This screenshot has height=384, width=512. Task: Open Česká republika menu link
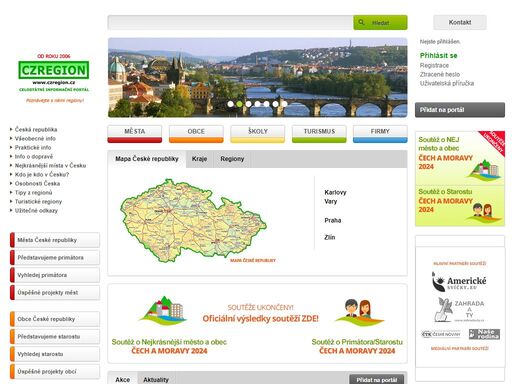coord(36,129)
